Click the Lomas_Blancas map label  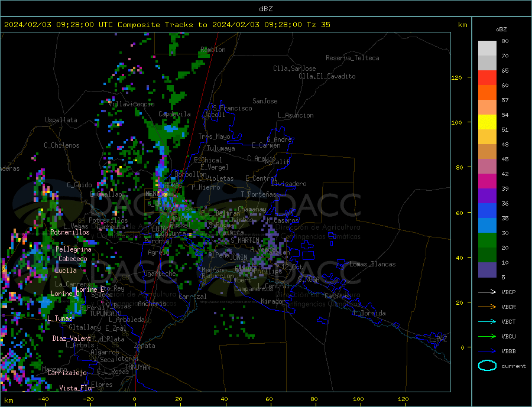pos(372,264)
